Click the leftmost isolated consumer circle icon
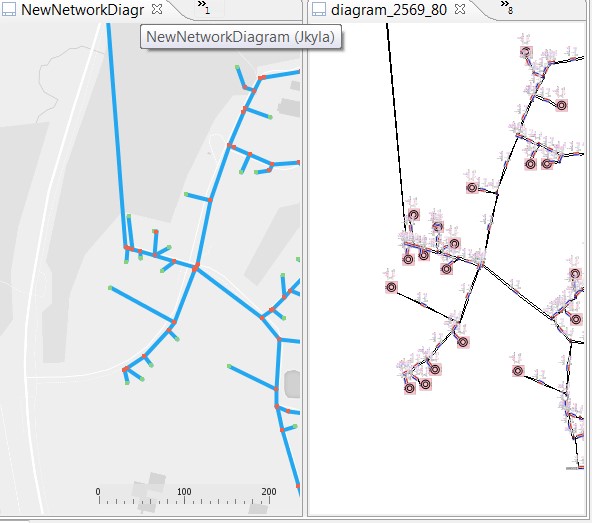The width and height of the screenshot is (592, 523). [392, 287]
